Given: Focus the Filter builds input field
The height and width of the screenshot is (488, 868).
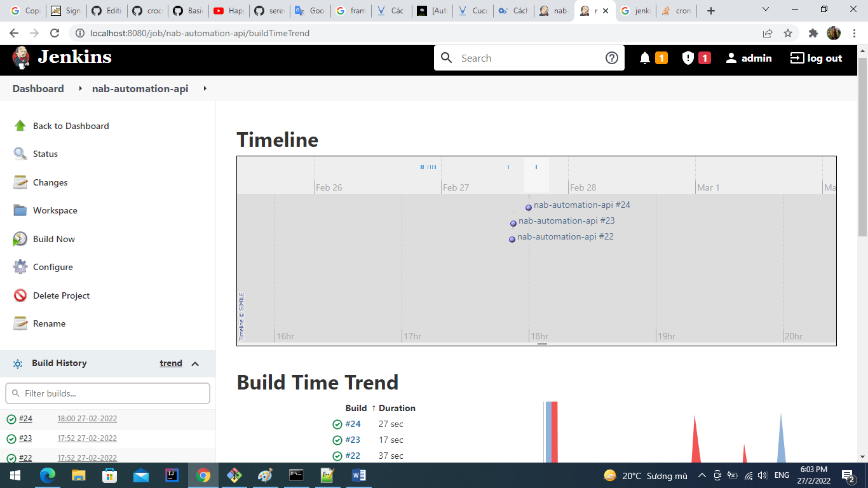Looking at the screenshot, I should [108, 393].
